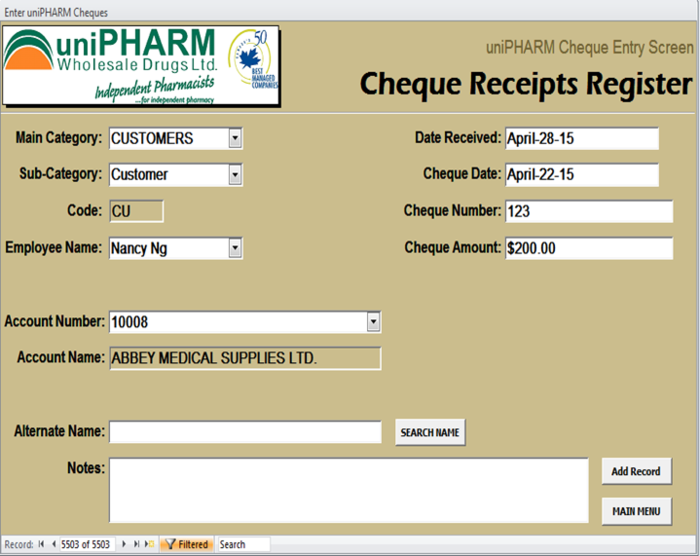Click the Employee Name value Nancy Ng

[139, 248]
